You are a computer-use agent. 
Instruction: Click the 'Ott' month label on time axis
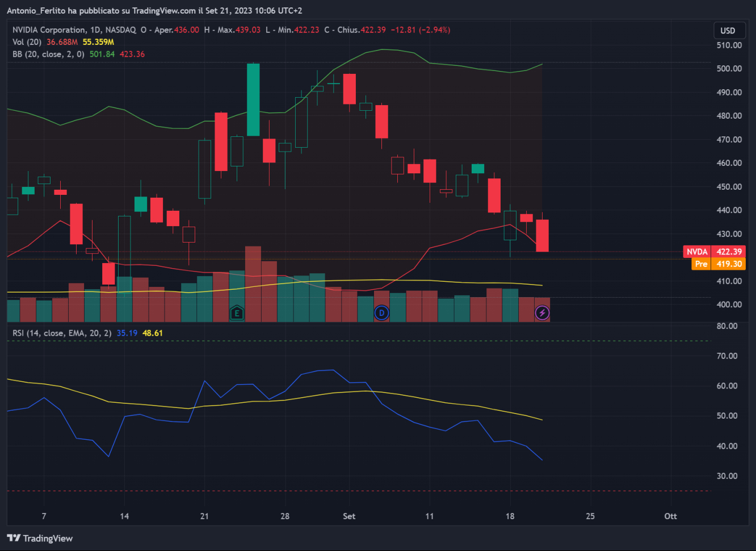[x=671, y=516]
